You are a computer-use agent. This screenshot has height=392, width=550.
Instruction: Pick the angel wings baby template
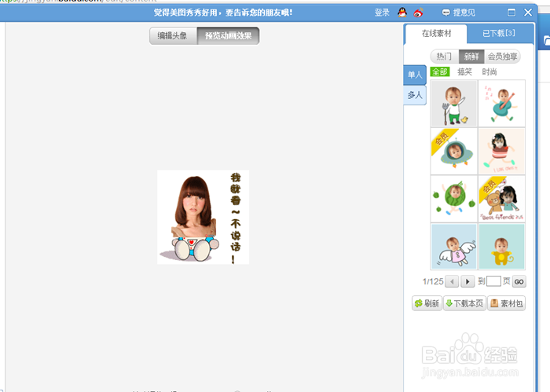tap(454, 247)
